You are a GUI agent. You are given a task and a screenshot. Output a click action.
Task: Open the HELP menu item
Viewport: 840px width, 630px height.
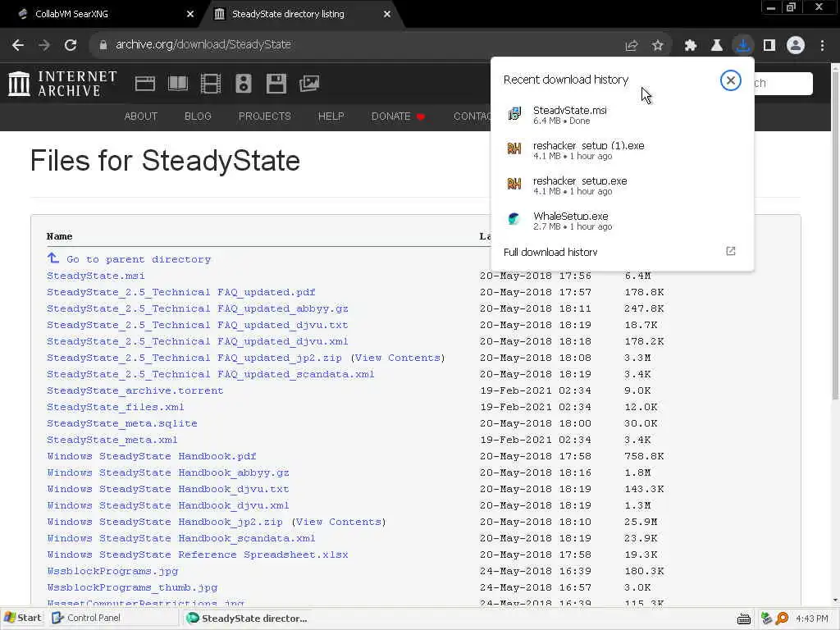click(x=331, y=116)
